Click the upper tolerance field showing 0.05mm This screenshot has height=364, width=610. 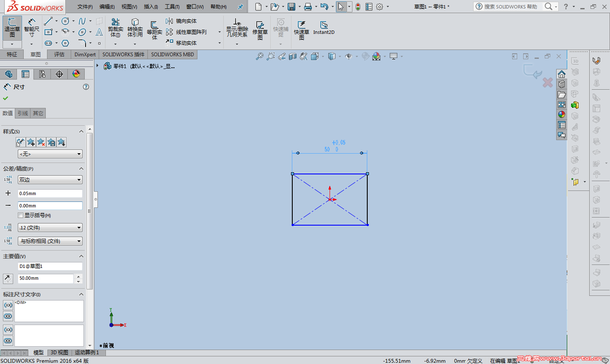click(x=50, y=193)
